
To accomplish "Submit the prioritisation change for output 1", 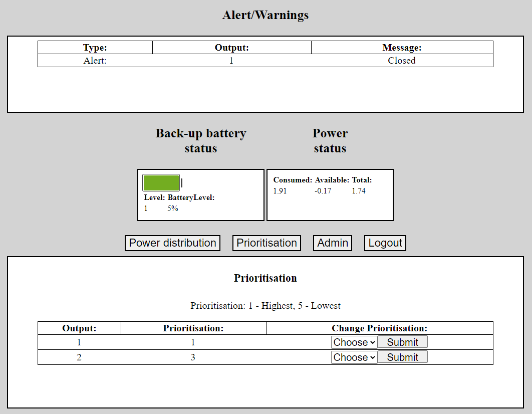I will click(x=402, y=342).
